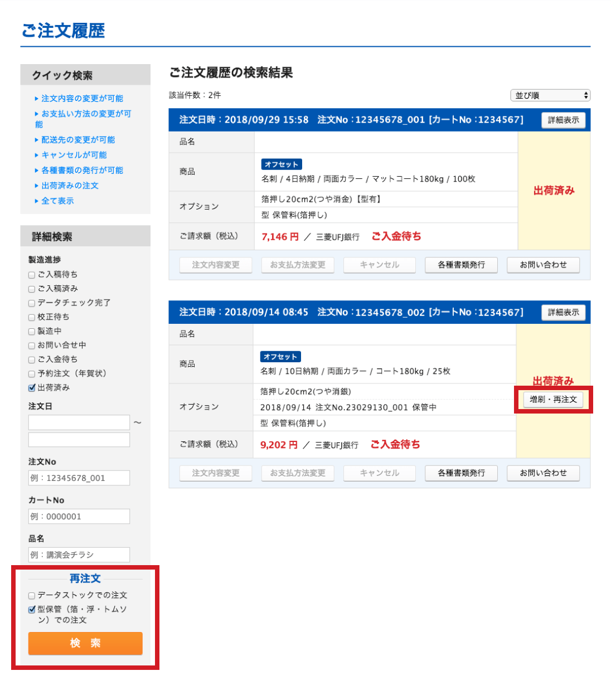Image resolution: width=611 pixels, height=700 pixels.
Task: Check the データストックでの注文 checkbox
Action: click(x=32, y=596)
